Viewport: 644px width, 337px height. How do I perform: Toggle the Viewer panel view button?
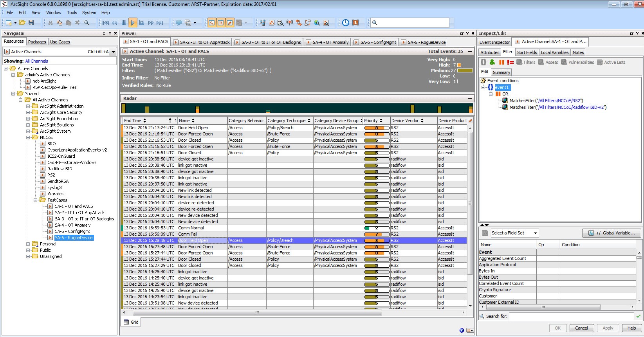[220, 23]
